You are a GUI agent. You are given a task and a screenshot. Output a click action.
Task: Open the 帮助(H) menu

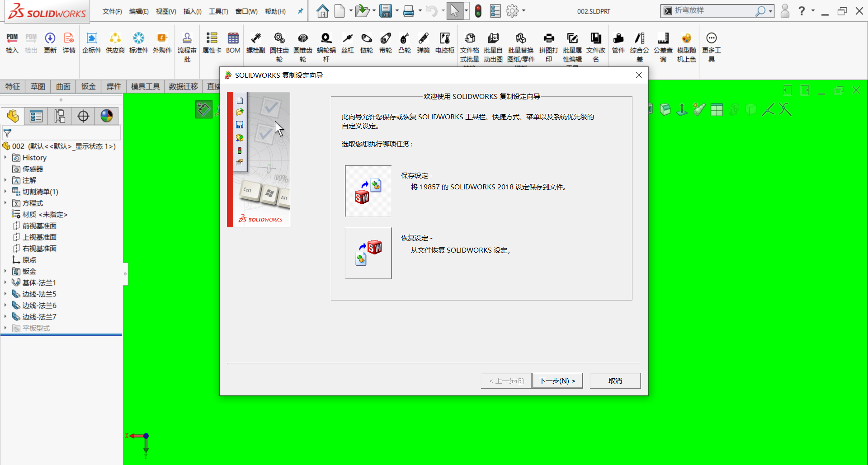click(275, 11)
